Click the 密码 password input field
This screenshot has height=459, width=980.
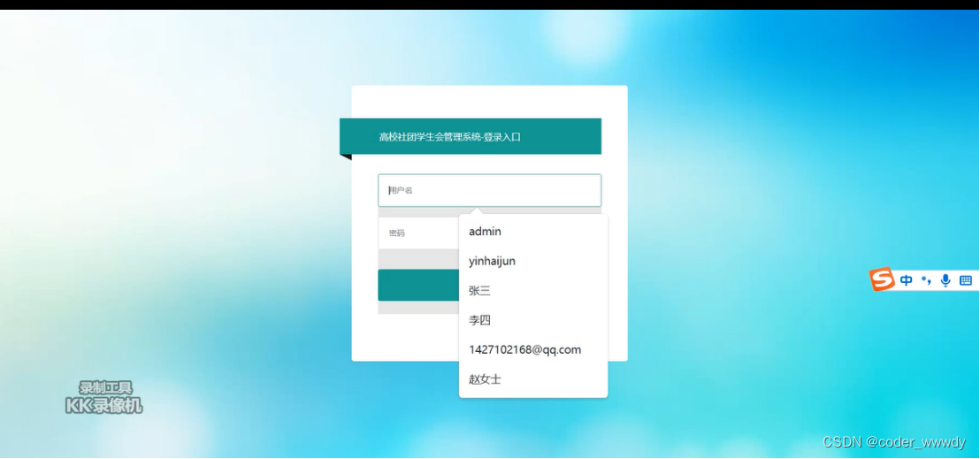[x=418, y=233]
